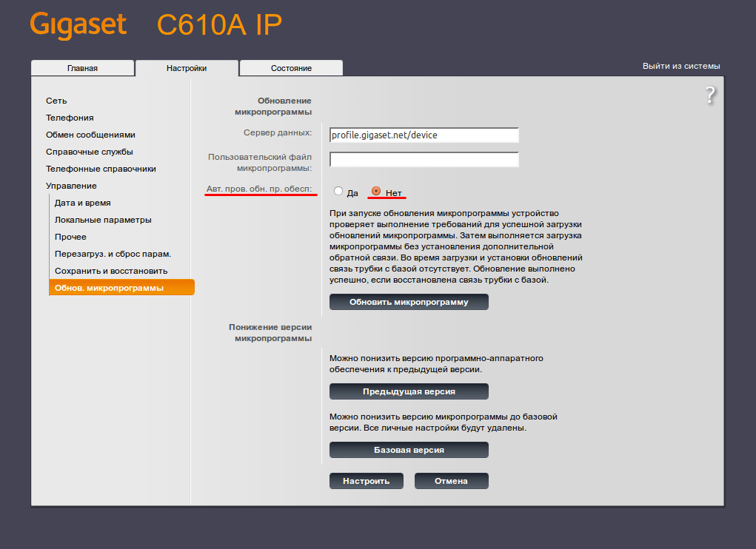756x549 pixels.
Task: Open Перезагруз. и сброс парам. item
Action: (x=113, y=254)
